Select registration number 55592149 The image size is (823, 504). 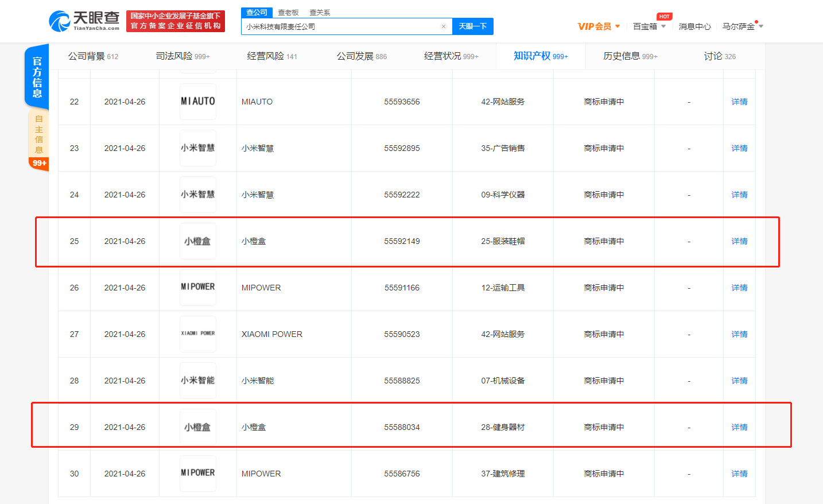(x=402, y=241)
